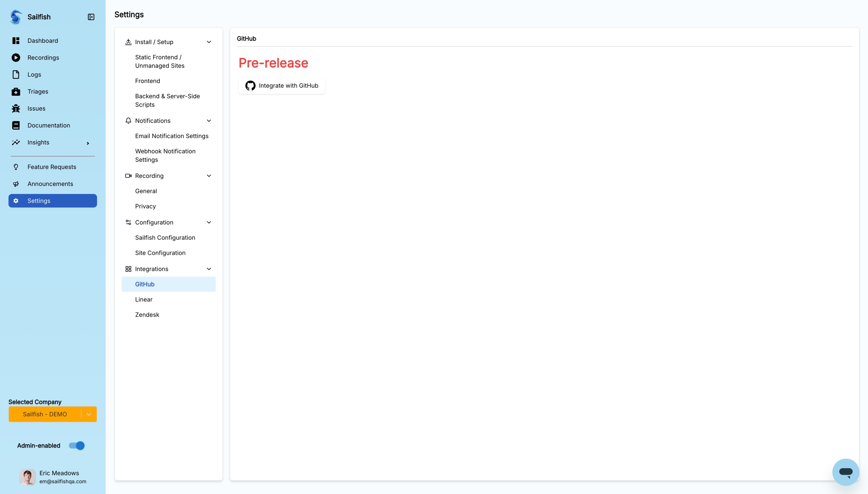Select the Recordings icon in the sidebar
Image resolution: width=868 pixels, height=494 pixels.
[16, 57]
